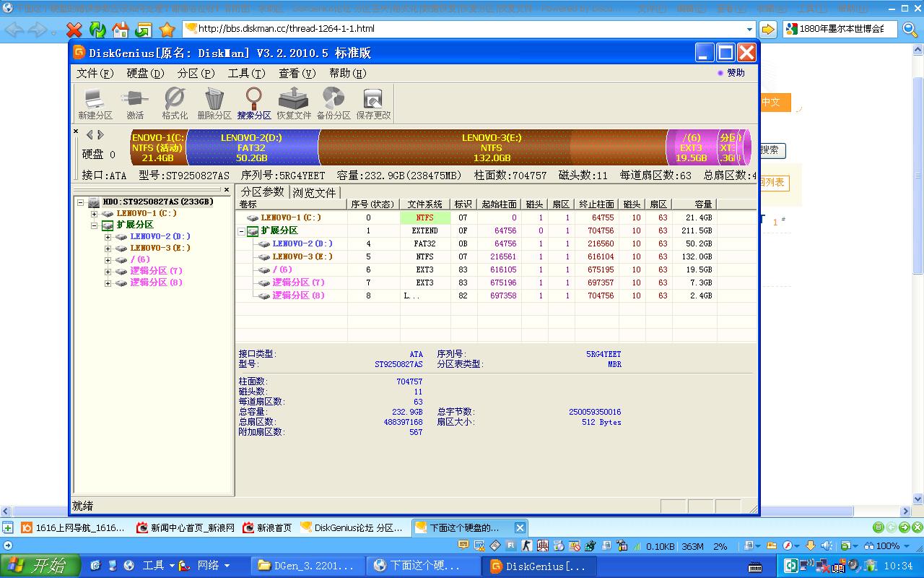
Task: Open the 硬盘(D) menu
Action: (x=145, y=73)
